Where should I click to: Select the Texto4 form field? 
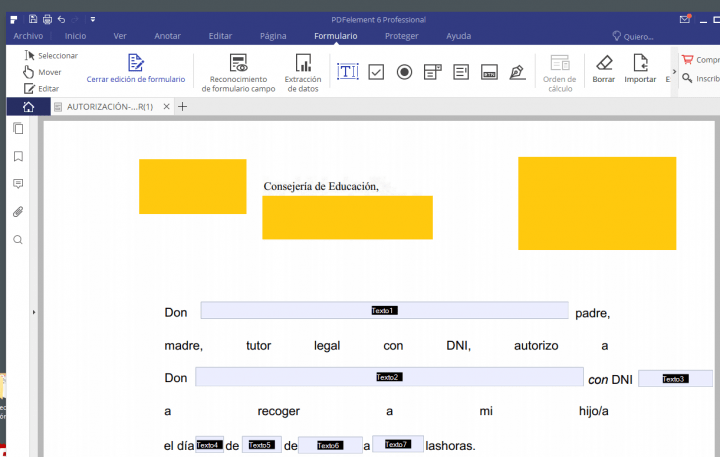point(209,445)
